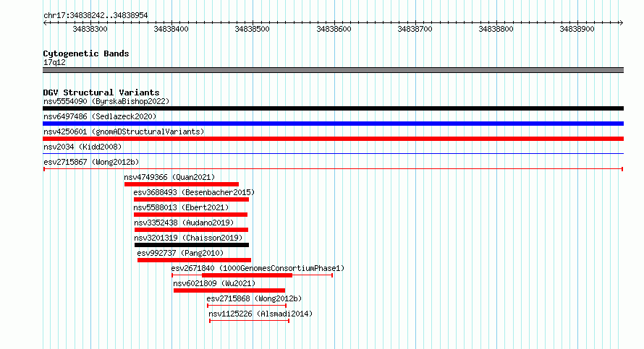Screen dimensions: 644x349
Task: Click the nsv5554090 (ByrskaBishop2022) label
Action: pos(106,101)
